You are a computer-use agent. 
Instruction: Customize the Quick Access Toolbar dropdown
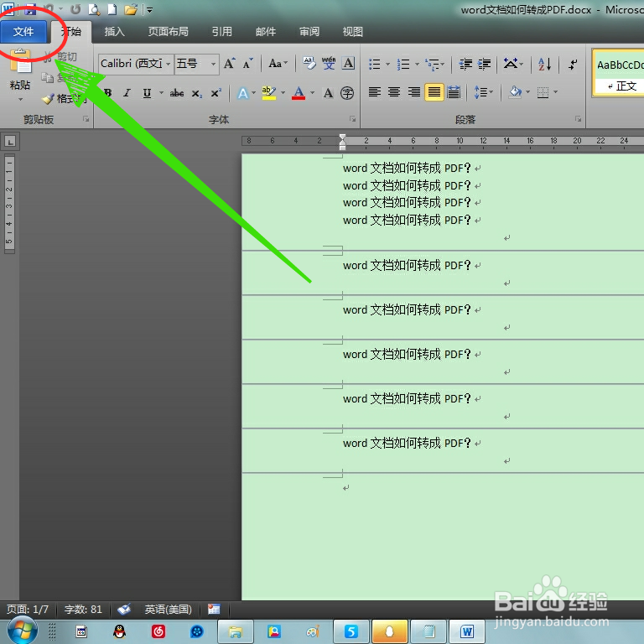(x=149, y=10)
